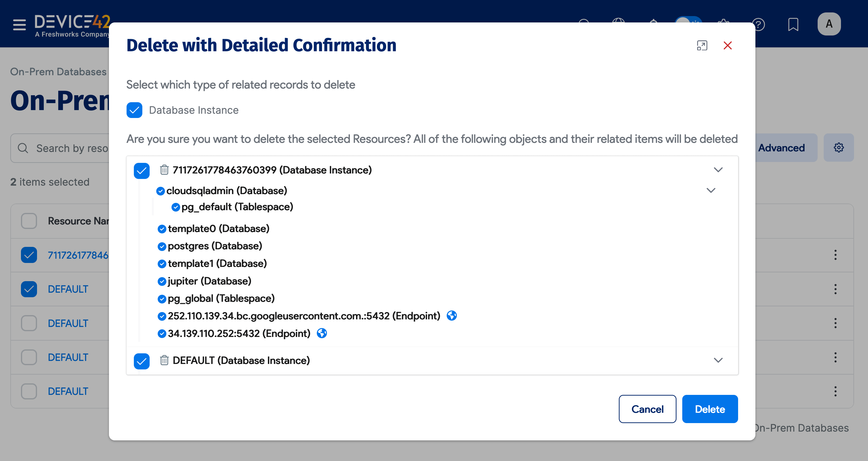
Task: Cancel the delete dialog
Action: click(647, 409)
